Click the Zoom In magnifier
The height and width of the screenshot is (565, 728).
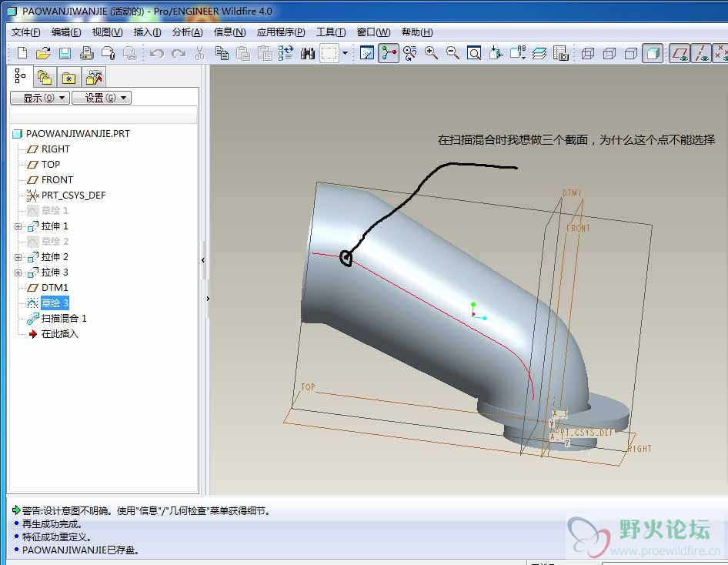(x=431, y=53)
